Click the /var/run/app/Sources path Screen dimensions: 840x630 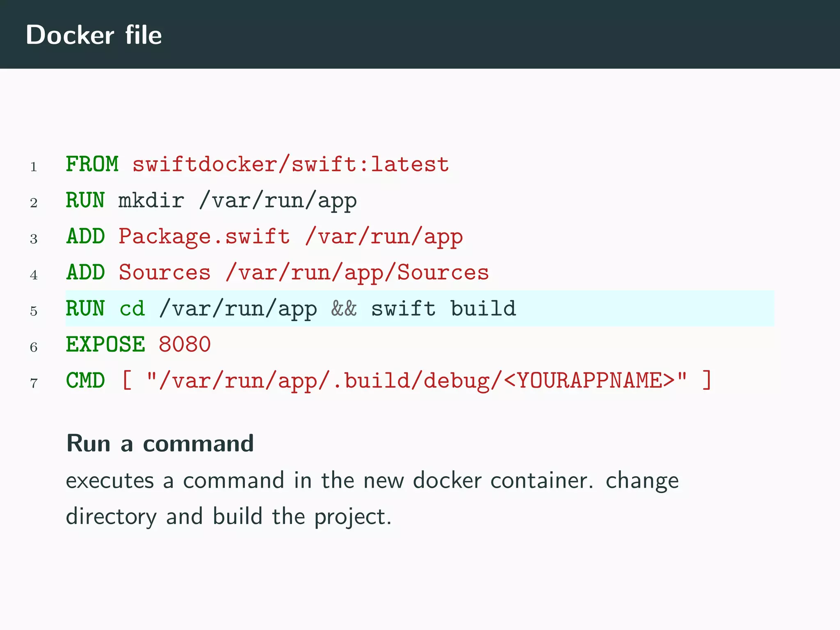(357, 273)
